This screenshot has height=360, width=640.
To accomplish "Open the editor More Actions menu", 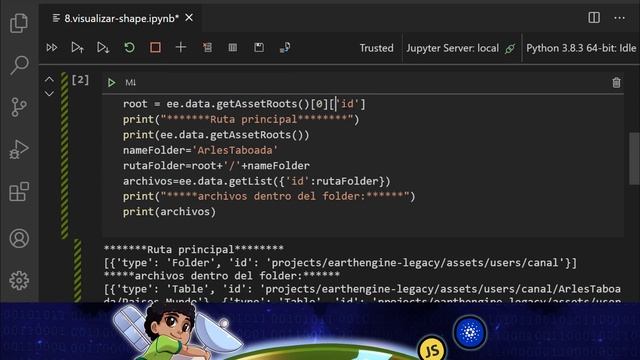I will (619, 18).
